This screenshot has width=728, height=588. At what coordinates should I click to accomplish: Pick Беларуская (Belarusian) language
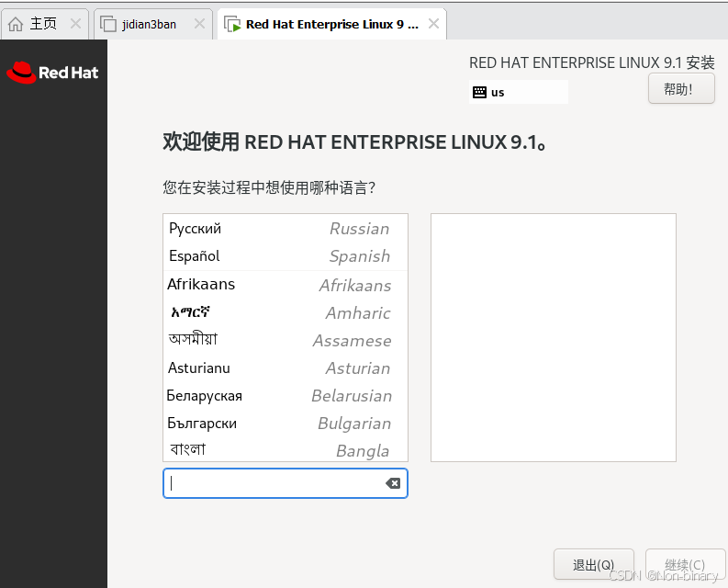pos(286,396)
